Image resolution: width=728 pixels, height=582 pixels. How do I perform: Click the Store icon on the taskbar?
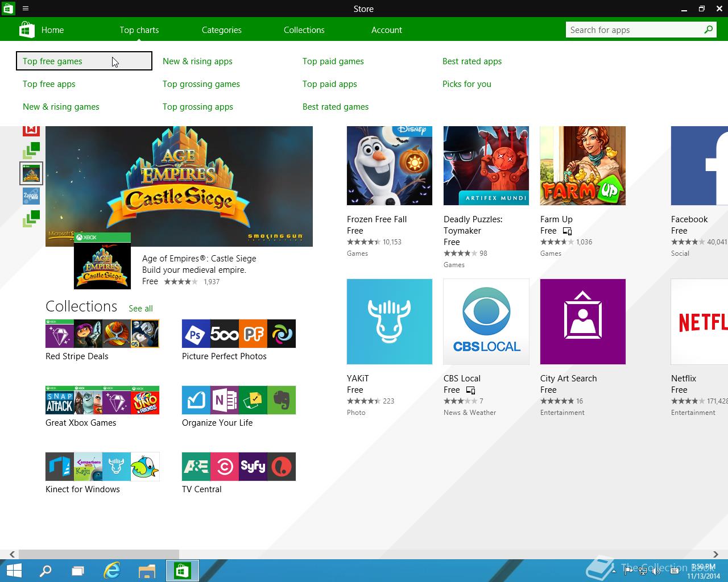click(183, 571)
